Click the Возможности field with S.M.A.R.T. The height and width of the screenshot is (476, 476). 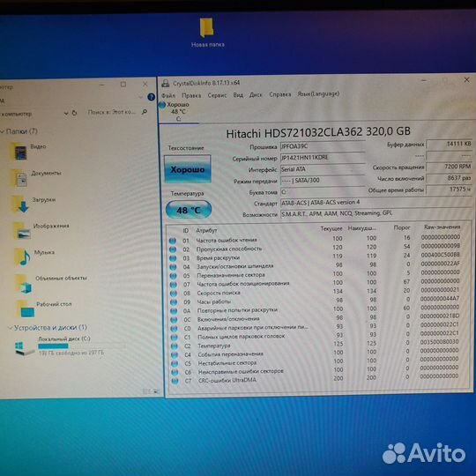point(376,213)
